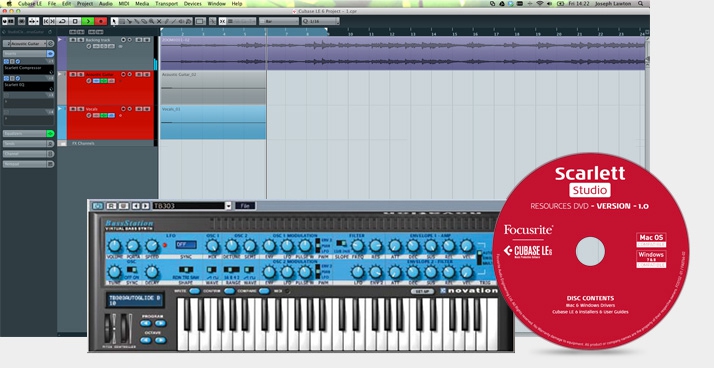Click the red Record transport button

point(101,21)
